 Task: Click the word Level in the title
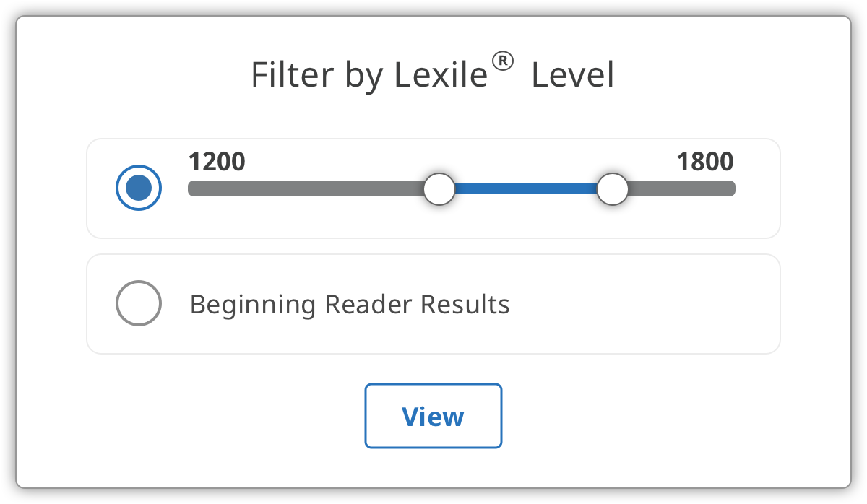click(573, 75)
